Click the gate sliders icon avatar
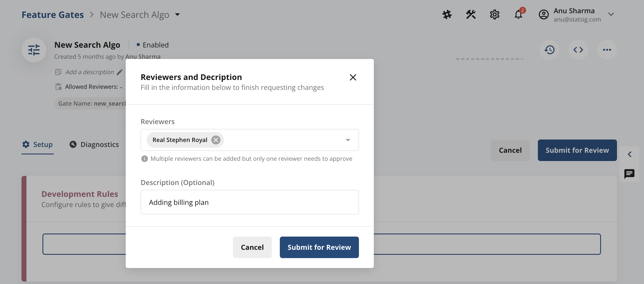Viewport: 644px width, 284px height. click(x=34, y=50)
